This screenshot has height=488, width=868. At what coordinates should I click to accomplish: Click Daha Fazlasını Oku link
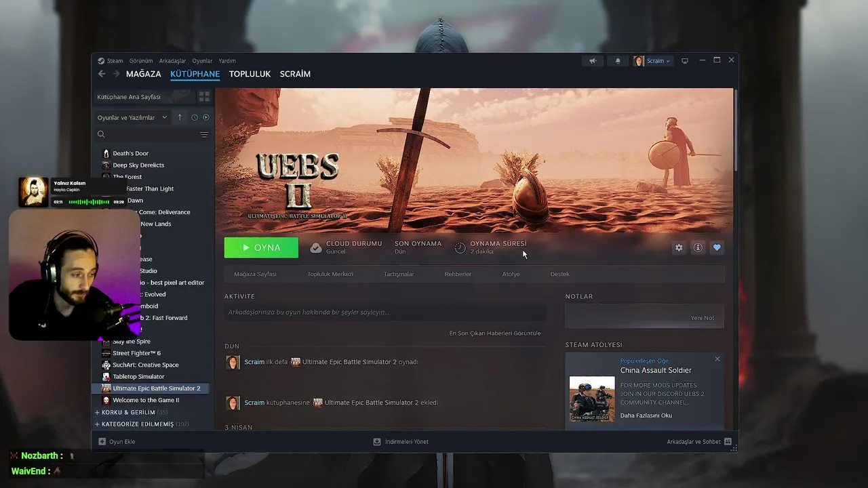pyautogui.click(x=646, y=415)
